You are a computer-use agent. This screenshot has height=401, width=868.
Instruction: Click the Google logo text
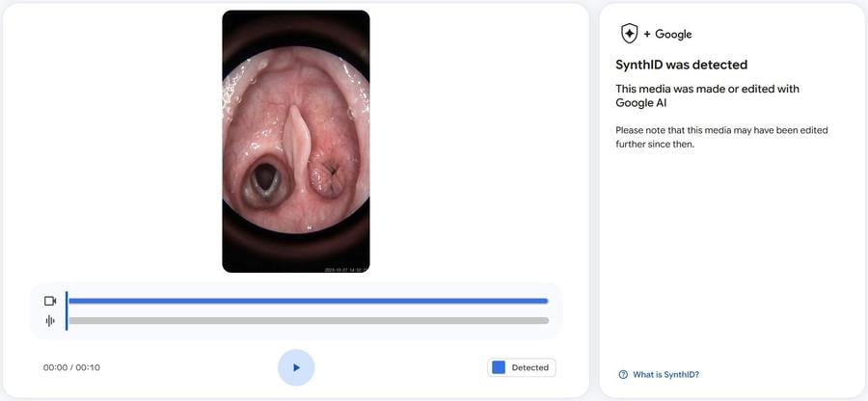click(x=673, y=35)
